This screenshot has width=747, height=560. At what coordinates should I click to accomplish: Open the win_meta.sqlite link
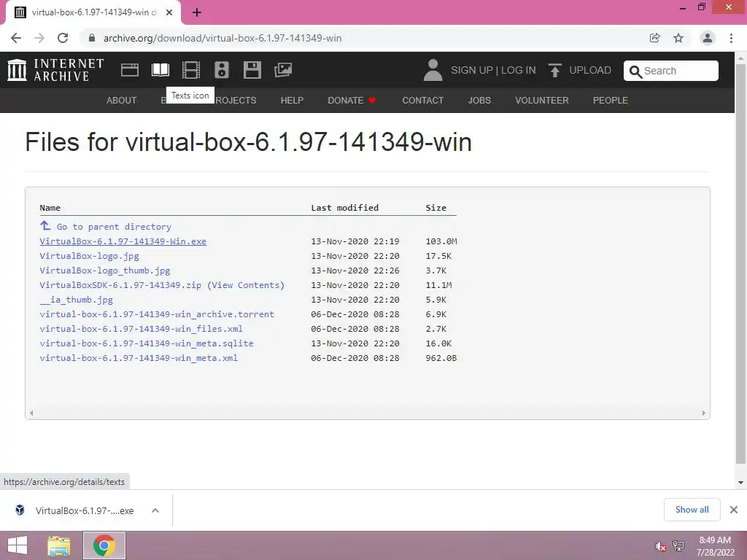point(146,343)
